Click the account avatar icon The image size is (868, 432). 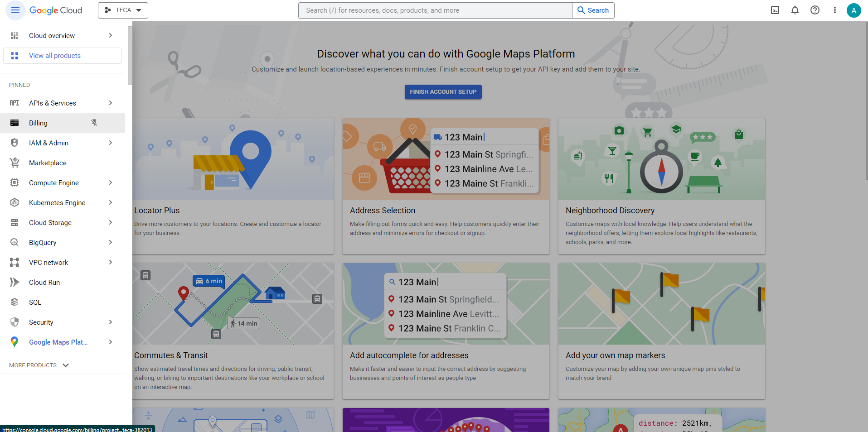point(854,10)
